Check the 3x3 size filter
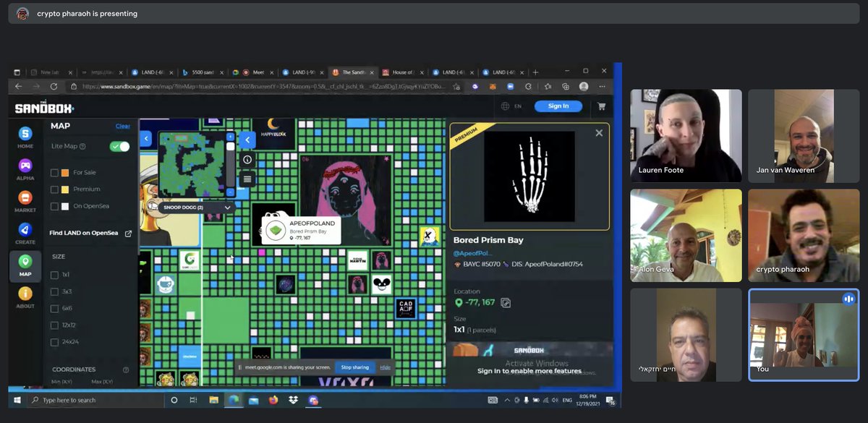This screenshot has height=423, width=868. coord(55,291)
